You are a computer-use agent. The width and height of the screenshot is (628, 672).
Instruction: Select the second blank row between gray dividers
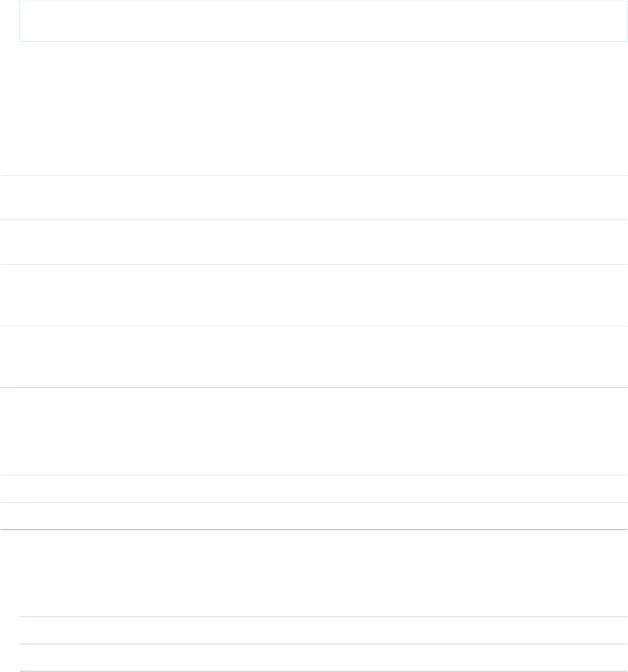coord(314,242)
